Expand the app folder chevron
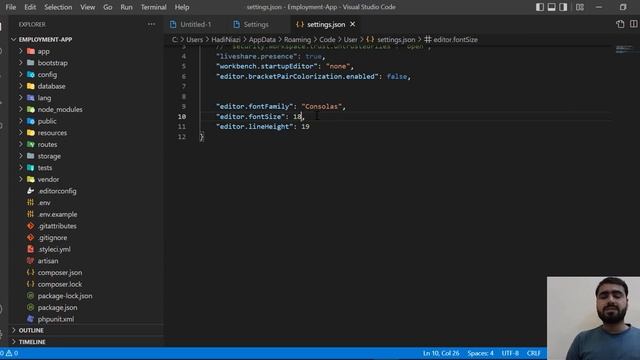Image resolution: width=640 pixels, height=360 pixels. [x=21, y=51]
